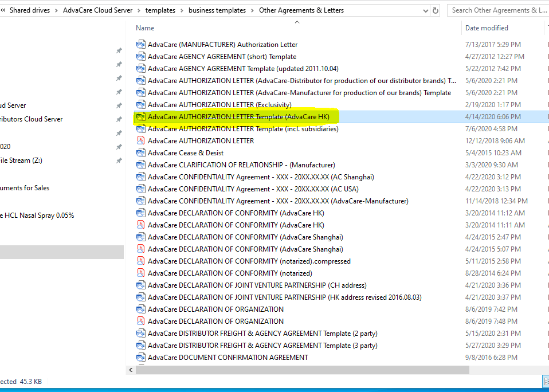Click the CLARIFICATION OF RELATIONSHIP document icon
549x392 pixels.
click(x=140, y=165)
